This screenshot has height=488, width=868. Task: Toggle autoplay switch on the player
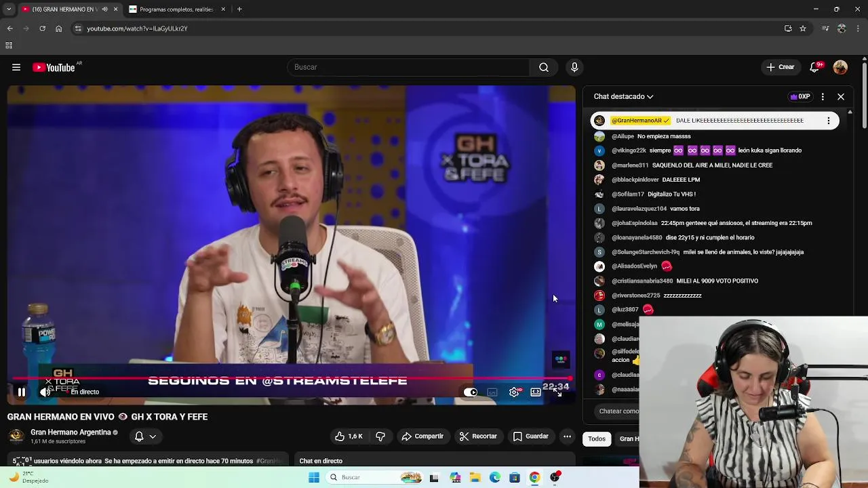(470, 392)
